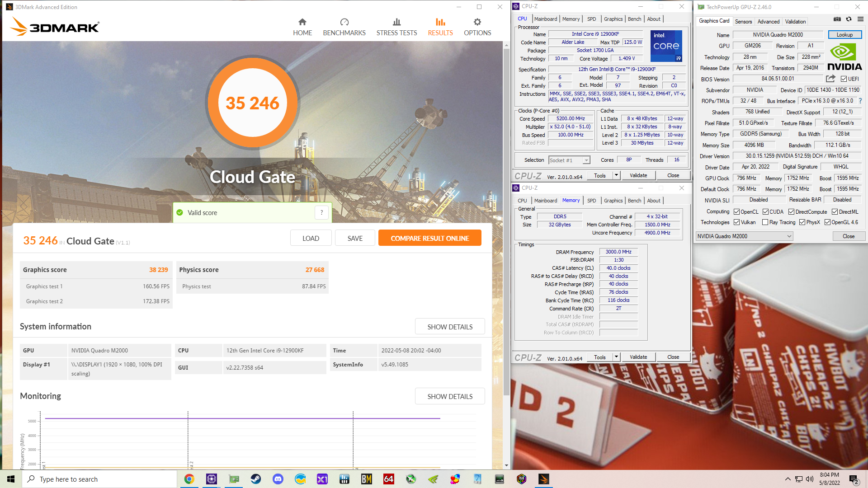
Task: Toggle the OpenCL checkbox
Action: [736, 212]
